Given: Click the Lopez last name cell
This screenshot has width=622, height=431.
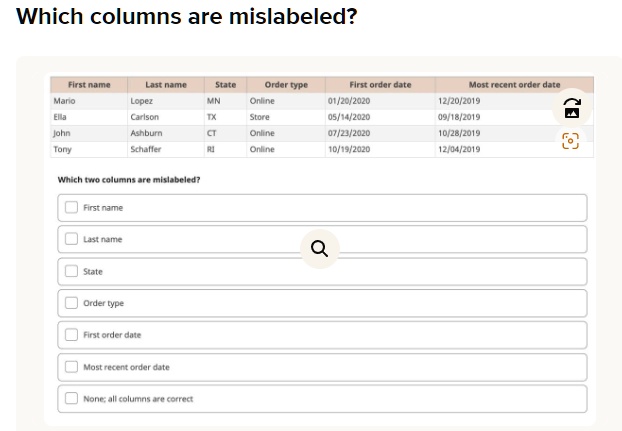Looking at the screenshot, I should point(166,101).
